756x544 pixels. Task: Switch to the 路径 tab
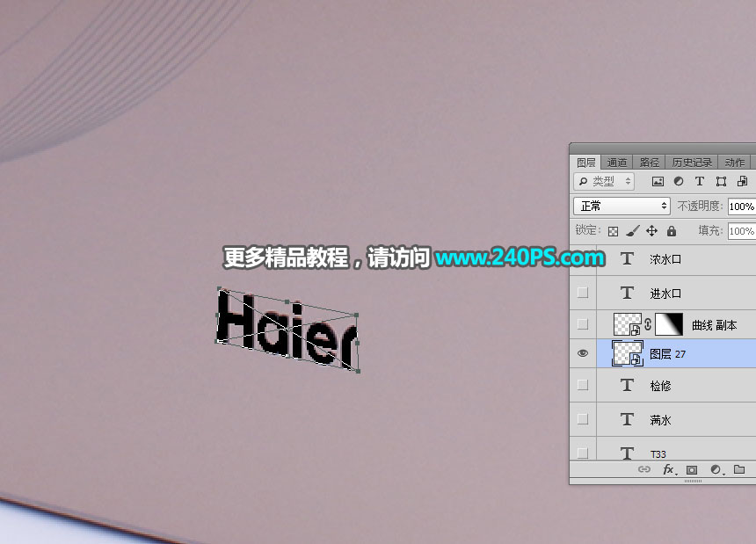(649, 163)
